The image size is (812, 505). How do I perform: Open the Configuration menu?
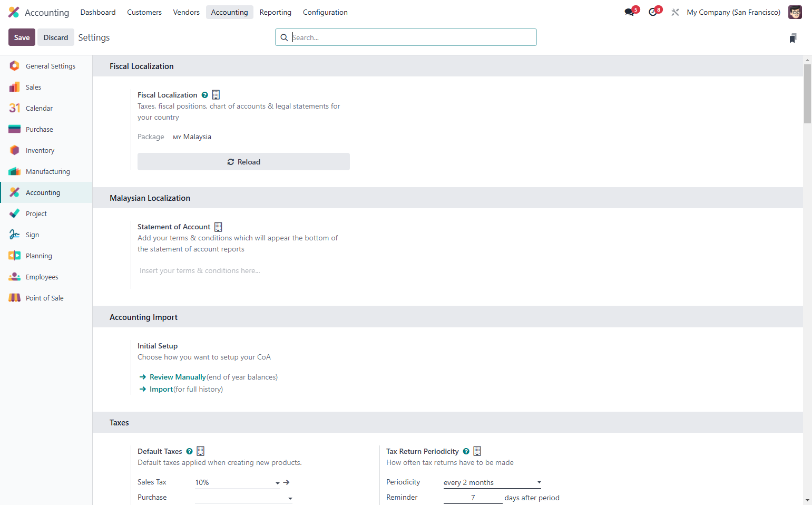(325, 12)
